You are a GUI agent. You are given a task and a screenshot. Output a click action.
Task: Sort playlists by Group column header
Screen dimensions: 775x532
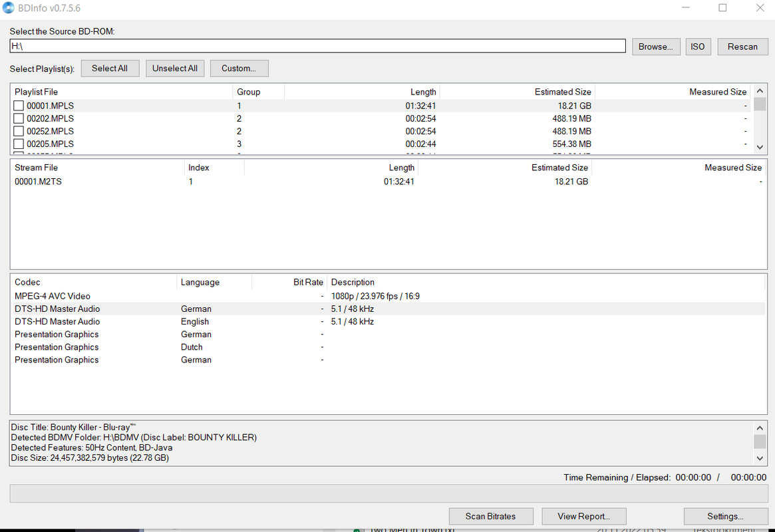click(x=259, y=92)
